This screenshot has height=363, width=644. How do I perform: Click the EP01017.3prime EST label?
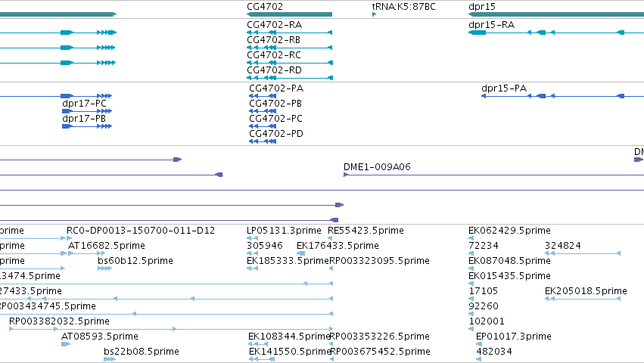[x=513, y=337]
